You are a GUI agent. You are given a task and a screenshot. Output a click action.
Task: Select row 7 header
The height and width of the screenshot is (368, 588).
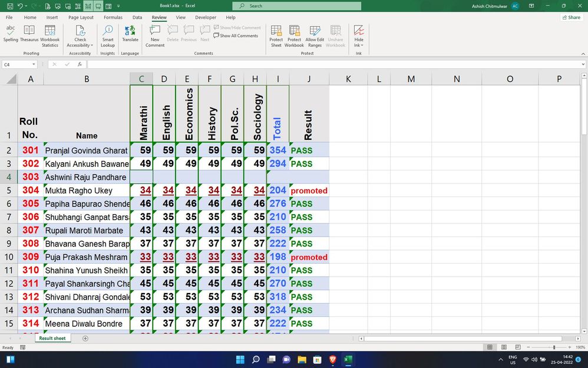click(x=9, y=217)
